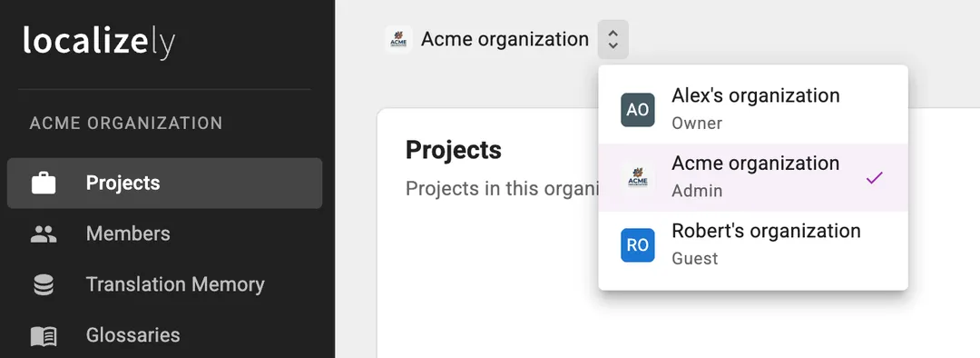Go to Members in the sidebar

click(x=165, y=234)
